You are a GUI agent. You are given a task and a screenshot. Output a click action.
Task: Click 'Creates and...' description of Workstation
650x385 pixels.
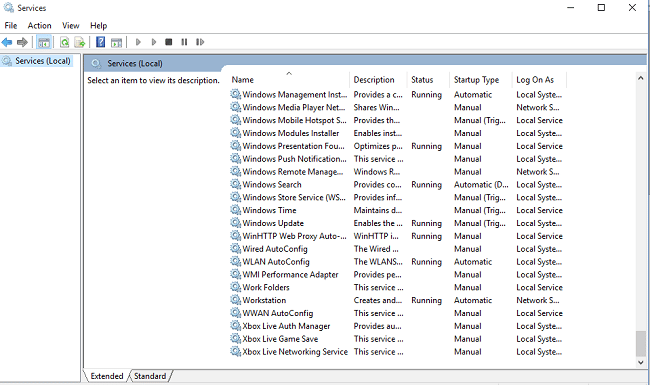pos(378,300)
